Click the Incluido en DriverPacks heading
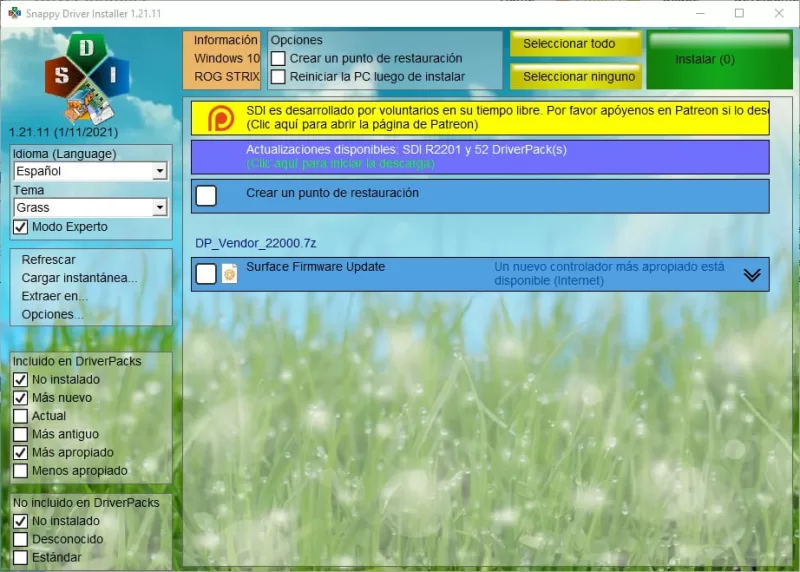This screenshot has width=800, height=572. point(77,361)
